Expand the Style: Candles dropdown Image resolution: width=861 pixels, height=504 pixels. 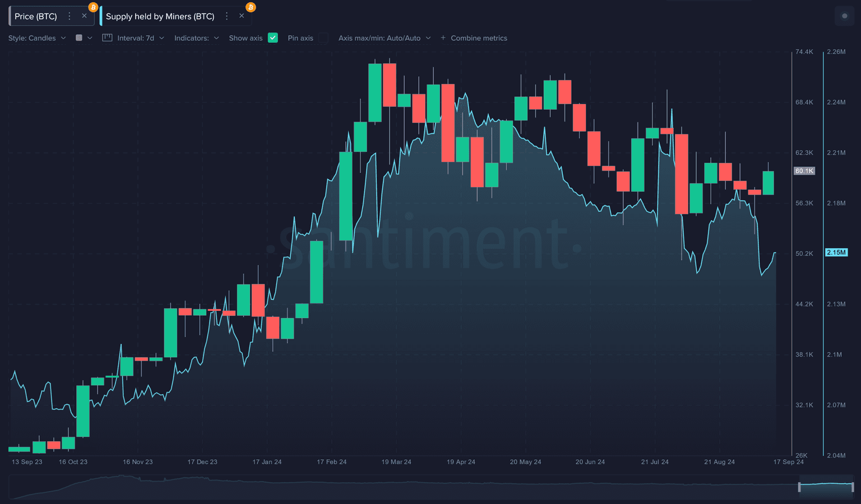[x=37, y=38]
